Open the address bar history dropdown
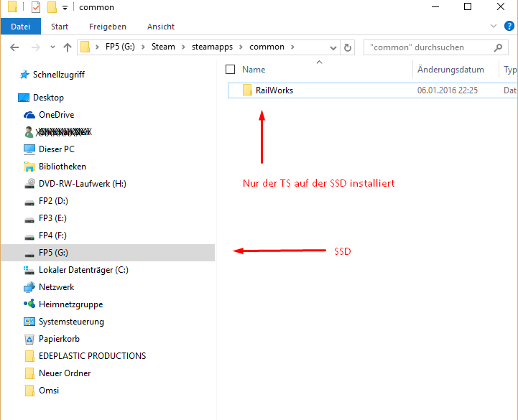The width and height of the screenshot is (518, 420). 333,47
